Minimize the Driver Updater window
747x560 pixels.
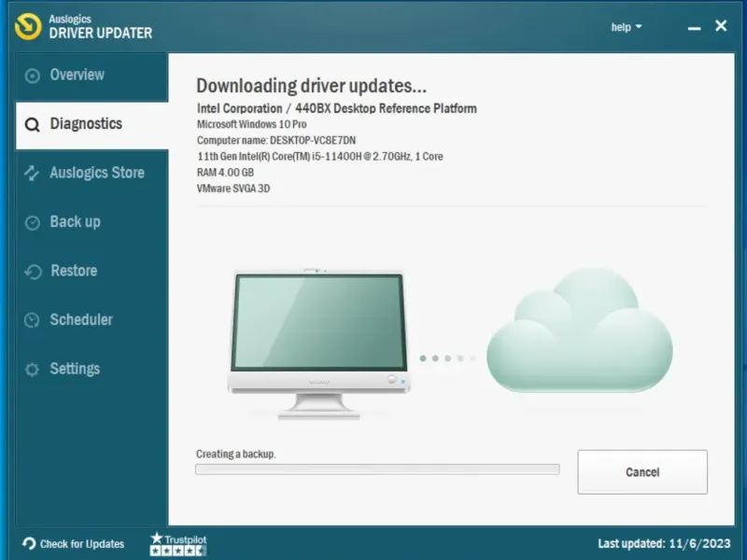(694, 28)
